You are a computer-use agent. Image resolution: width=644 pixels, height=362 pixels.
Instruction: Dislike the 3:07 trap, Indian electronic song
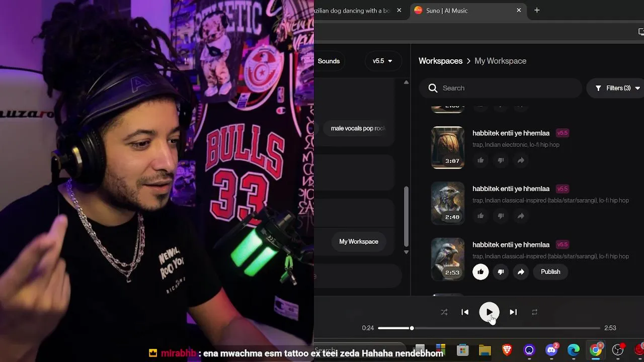[x=501, y=160]
